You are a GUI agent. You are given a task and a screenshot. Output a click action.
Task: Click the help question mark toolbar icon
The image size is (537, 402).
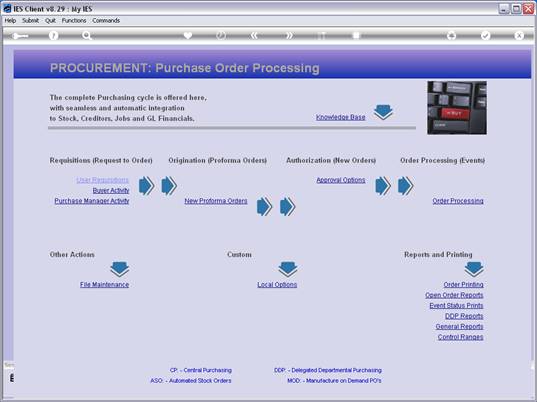click(53, 35)
